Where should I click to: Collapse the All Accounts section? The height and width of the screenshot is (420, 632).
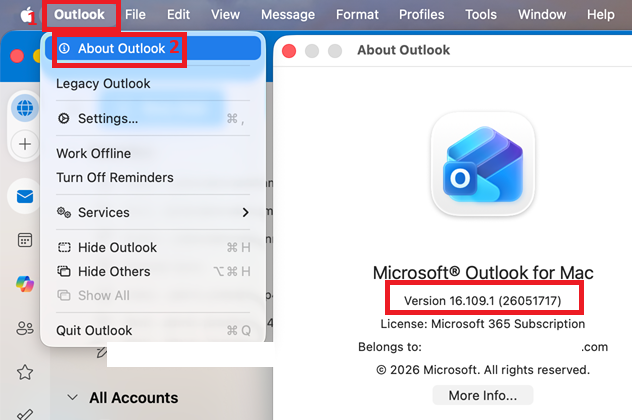click(x=73, y=397)
